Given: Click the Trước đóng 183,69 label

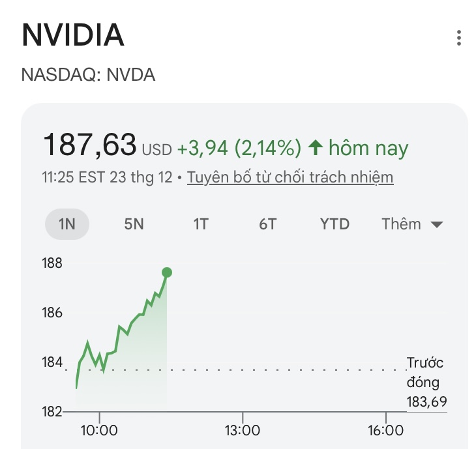Looking at the screenshot, I should [x=426, y=382].
